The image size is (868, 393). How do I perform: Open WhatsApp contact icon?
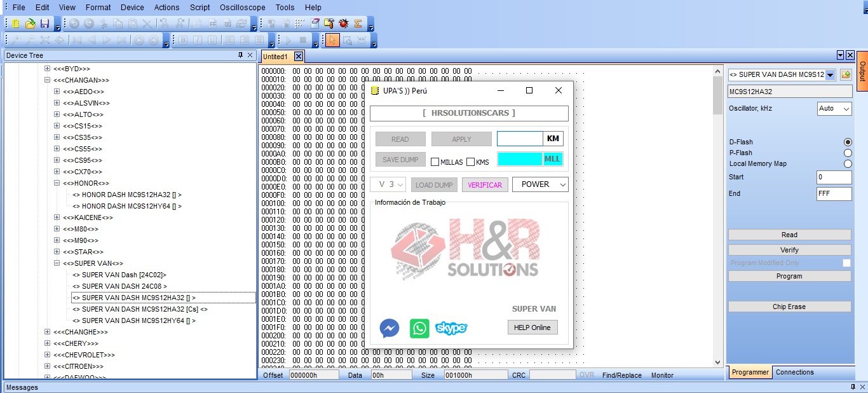point(419,328)
